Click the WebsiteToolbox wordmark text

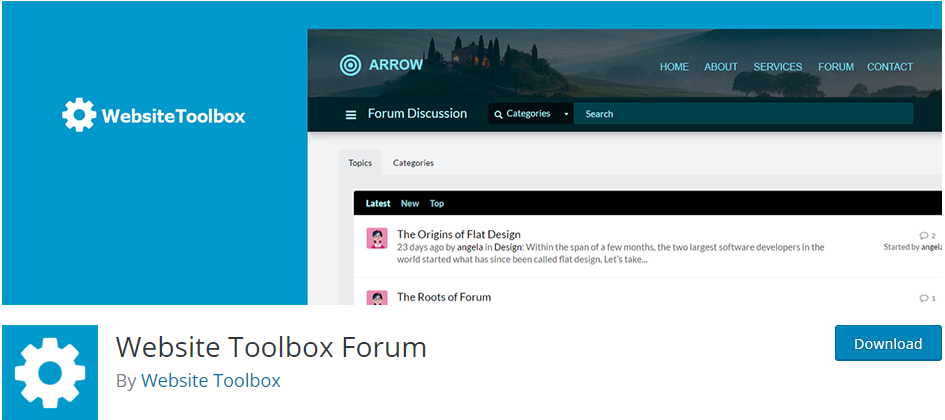174,116
